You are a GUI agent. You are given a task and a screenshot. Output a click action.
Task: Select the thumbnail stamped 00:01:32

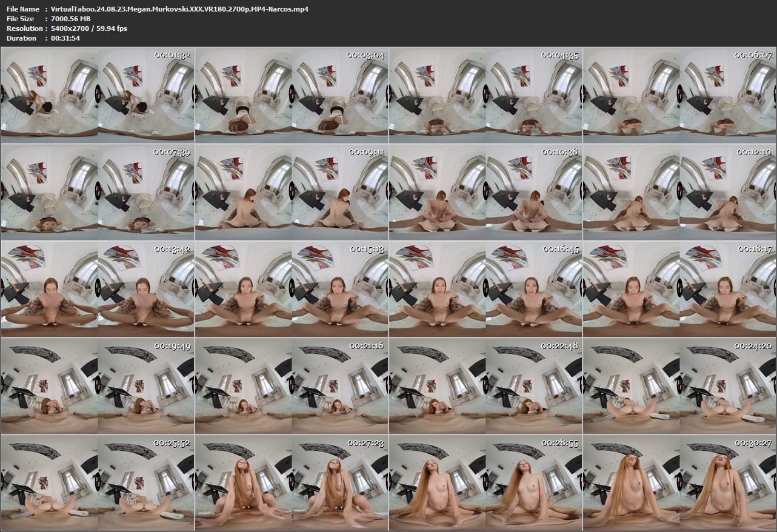click(98, 95)
